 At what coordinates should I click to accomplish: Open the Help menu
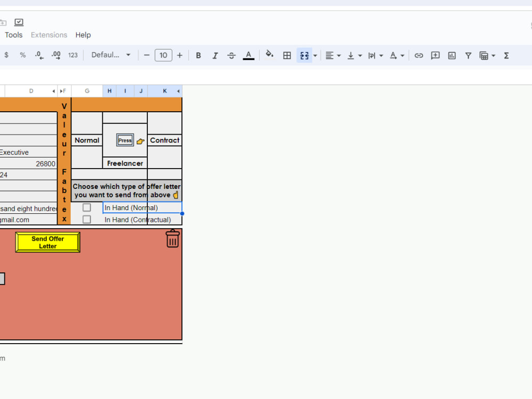pos(83,35)
